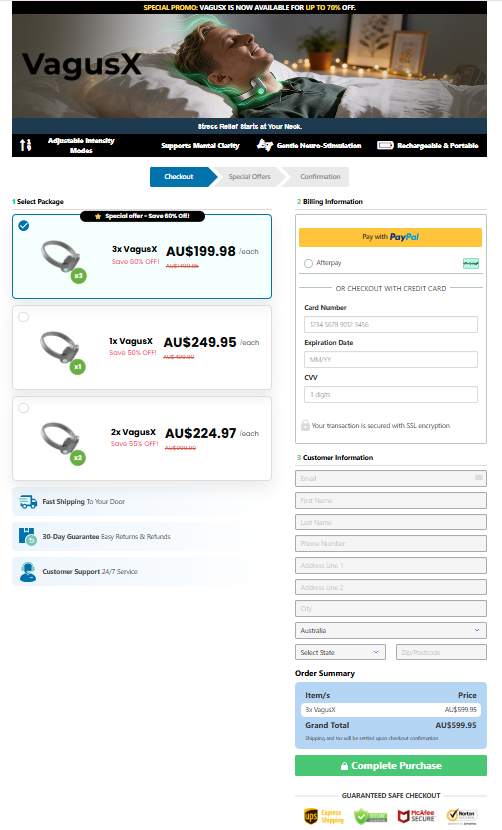Screen dimensions: 502x830
Task: Click the VagusX hero banner image
Action: point(249,66)
